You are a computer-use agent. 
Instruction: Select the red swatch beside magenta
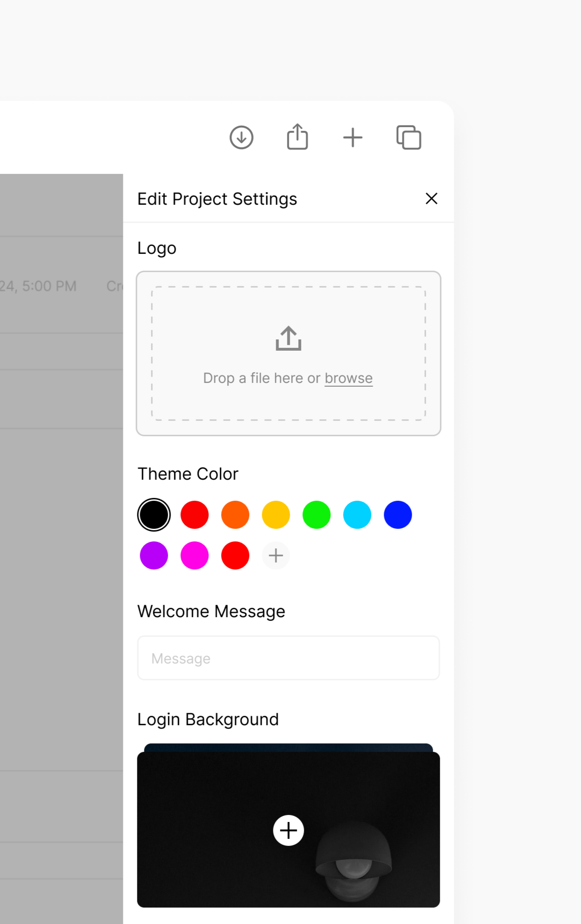[x=235, y=556]
